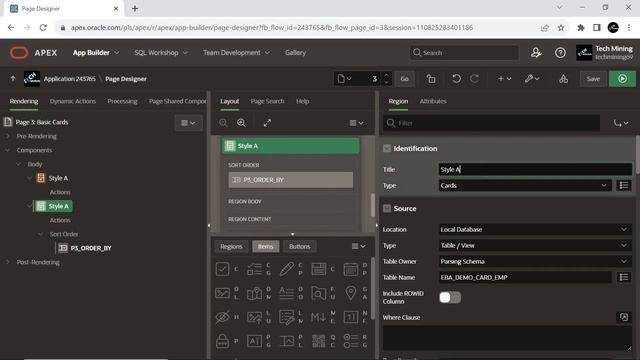Open the rendering tree options menu
Viewport: 640px width, 360px height.
188,123
